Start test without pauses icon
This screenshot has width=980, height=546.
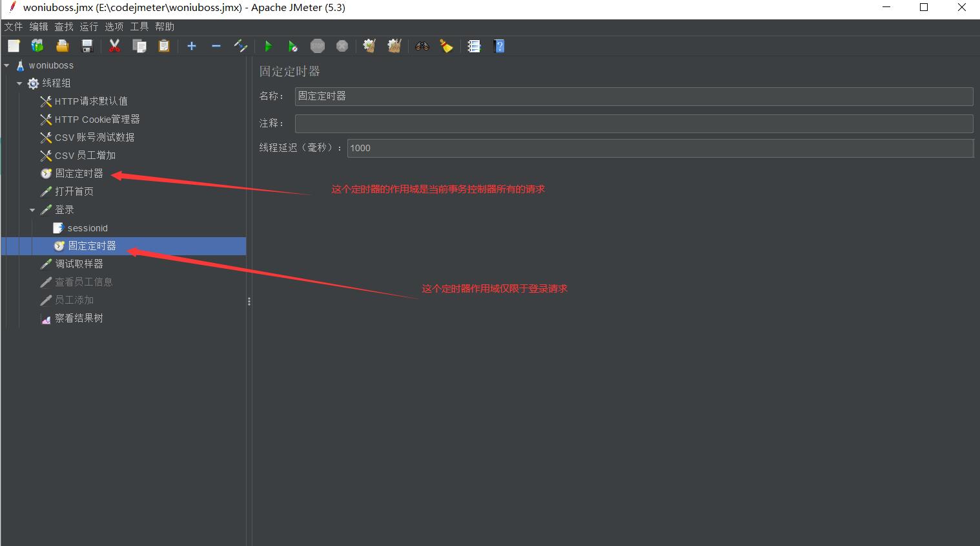point(292,46)
